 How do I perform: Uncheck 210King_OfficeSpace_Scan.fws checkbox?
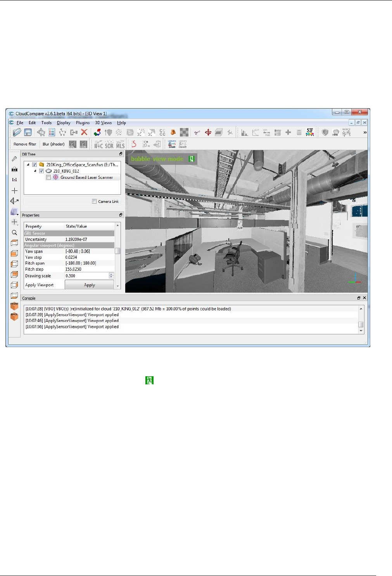coord(35,164)
